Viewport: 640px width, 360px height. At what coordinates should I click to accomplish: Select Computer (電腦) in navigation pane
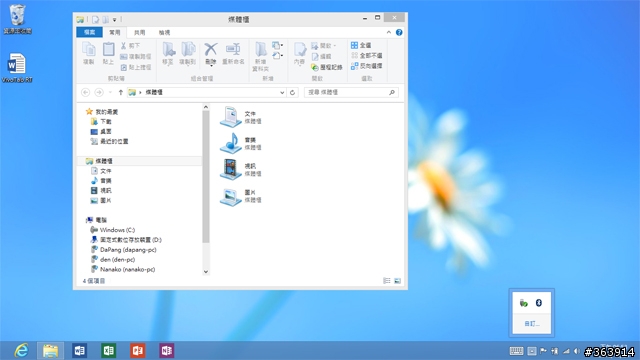(x=96, y=220)
